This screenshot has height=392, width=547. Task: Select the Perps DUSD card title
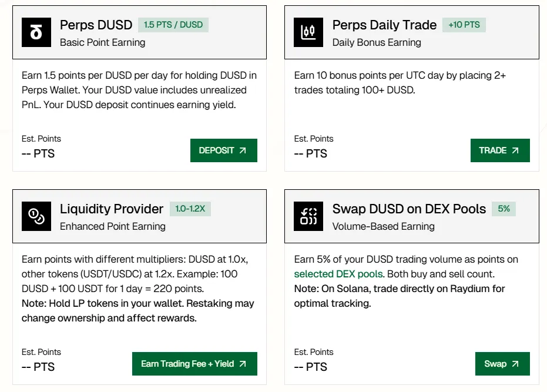96,25
